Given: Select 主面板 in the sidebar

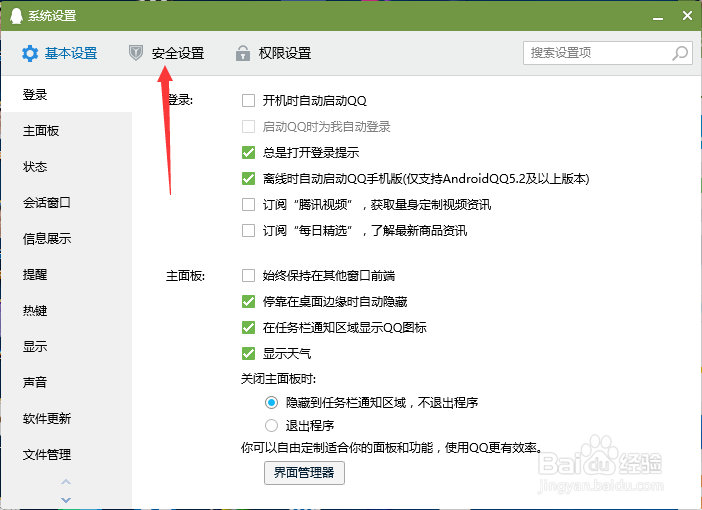Looking at the screenshot, I should coord(66,131).
